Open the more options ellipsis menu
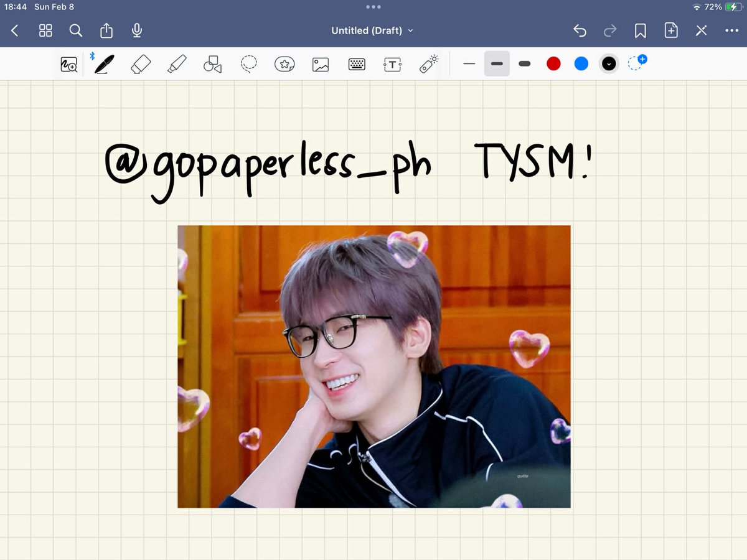This screenshot has height=560, width=747. point(731,30)
